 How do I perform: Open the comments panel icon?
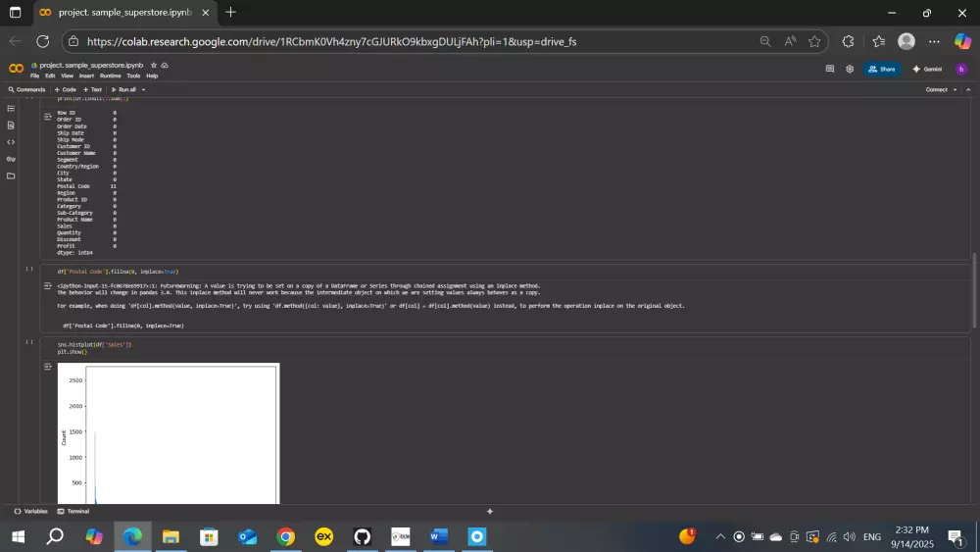tap(830, 69)
